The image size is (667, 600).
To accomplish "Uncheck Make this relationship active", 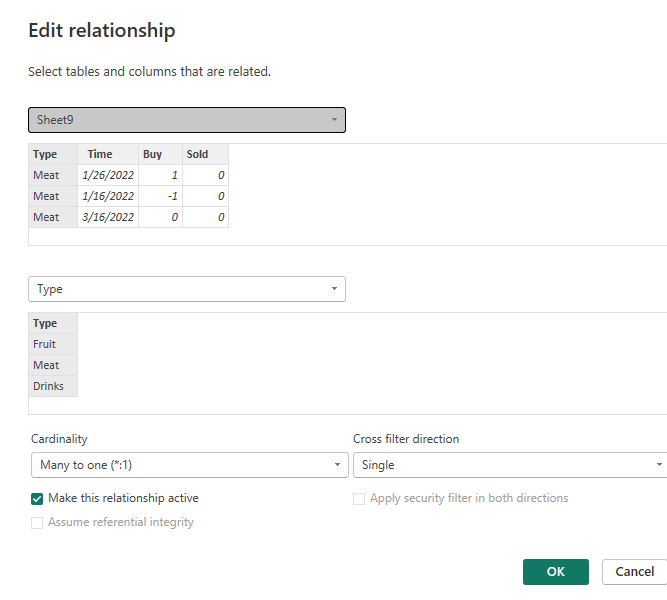I will coord(37,499).
